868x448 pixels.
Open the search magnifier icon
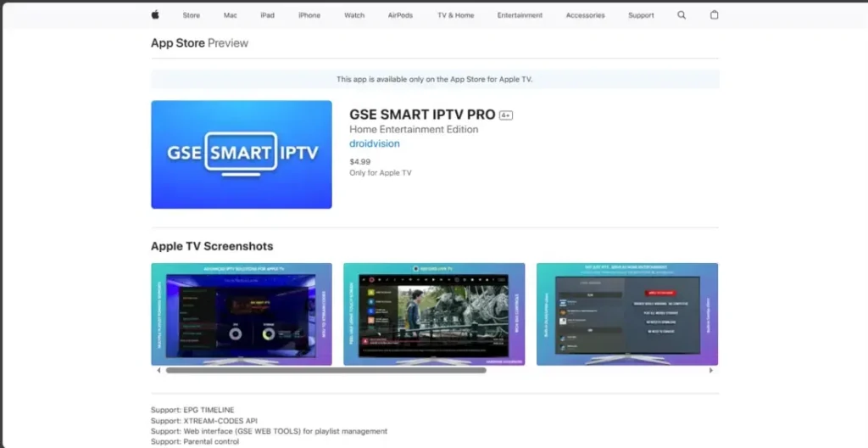682,14
